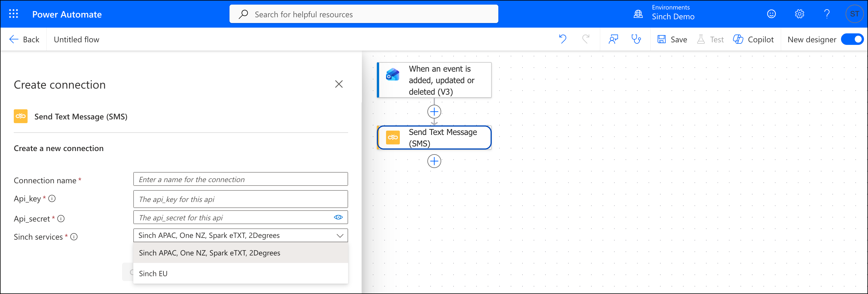Add new step below SMS action
The height and width of the screenshot is (294, 868).
click(x=434, y=161)
